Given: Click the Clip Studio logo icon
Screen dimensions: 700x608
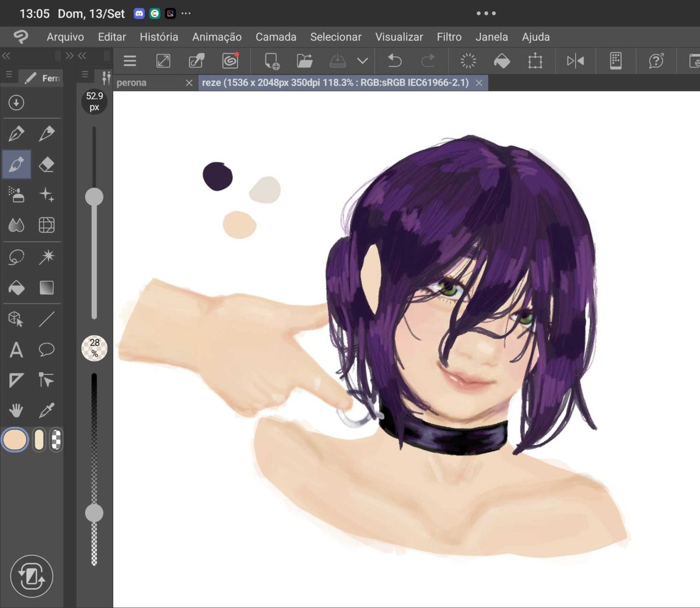Looking at the screenshot, I should 20,37.
